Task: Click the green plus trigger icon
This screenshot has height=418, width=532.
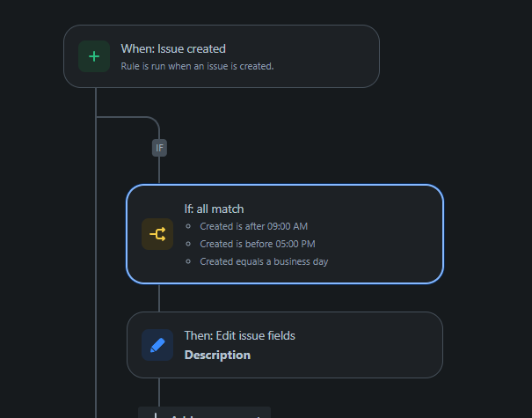Action: click(x=94, y=56)
